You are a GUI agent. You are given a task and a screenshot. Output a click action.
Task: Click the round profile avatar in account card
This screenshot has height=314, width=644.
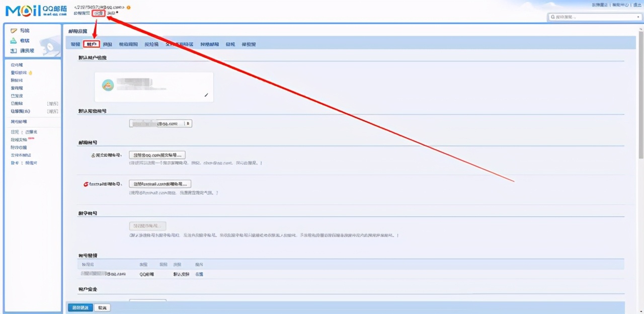[108, 85]
